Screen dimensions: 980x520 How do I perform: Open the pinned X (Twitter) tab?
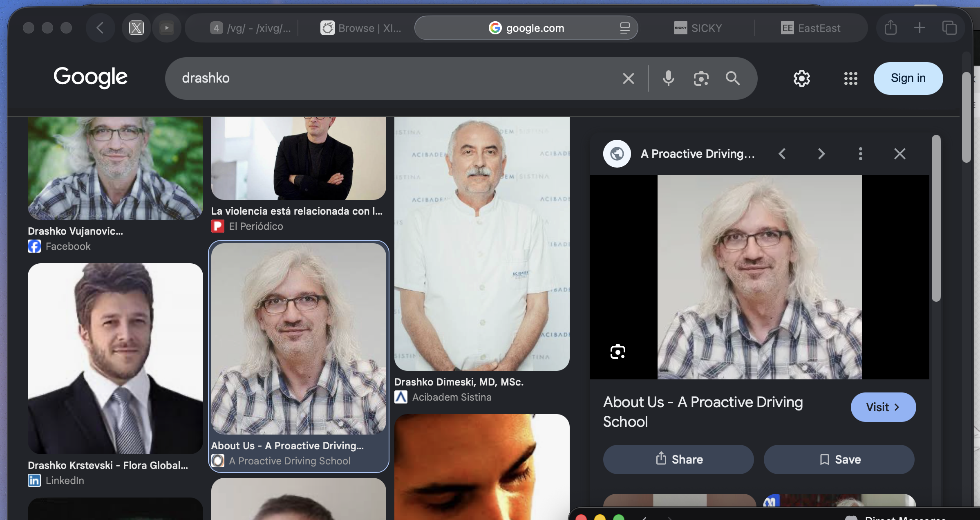(x=136, y=28)
